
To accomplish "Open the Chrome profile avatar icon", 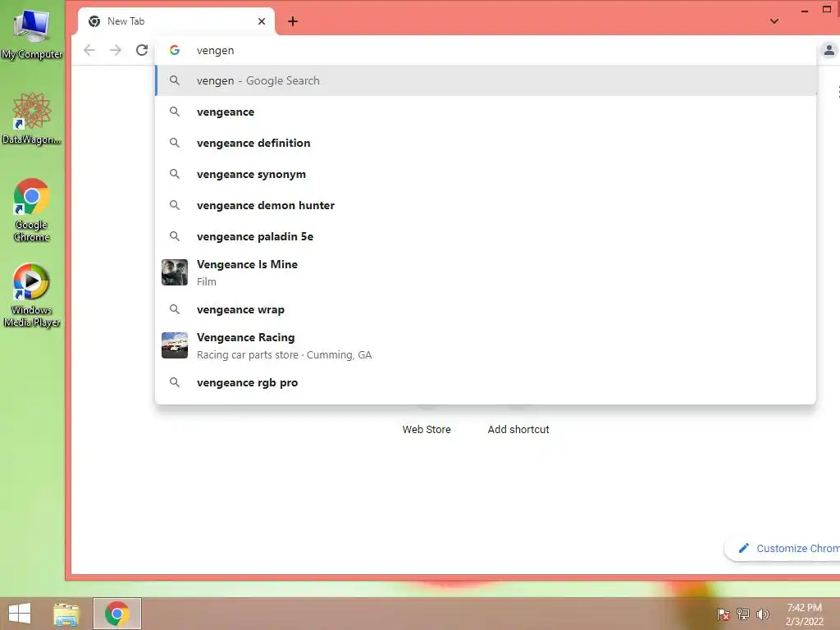I will click(829, 50).
